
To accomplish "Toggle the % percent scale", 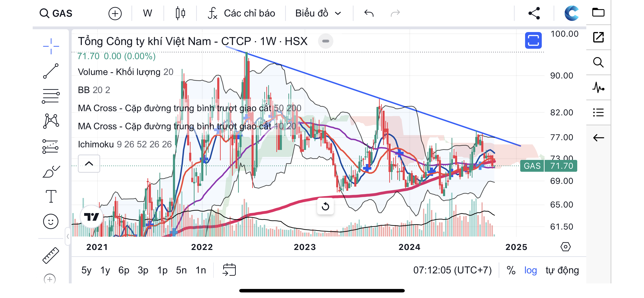I will [x=511, y=270].
